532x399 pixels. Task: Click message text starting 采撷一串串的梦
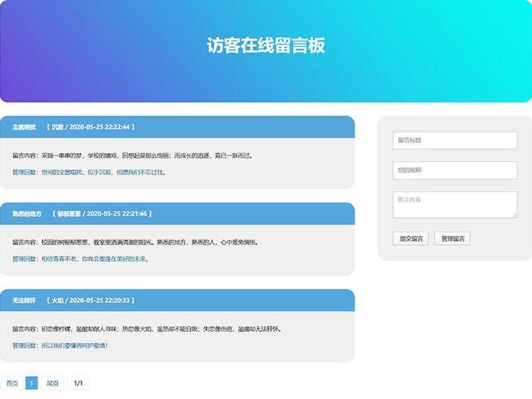click(x=148, y=156)
